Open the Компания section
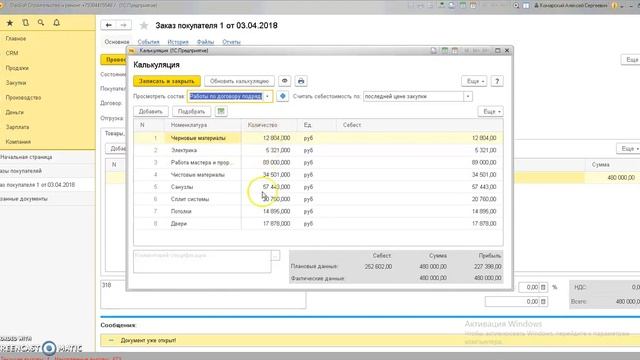640x360 pixels. 18,142
